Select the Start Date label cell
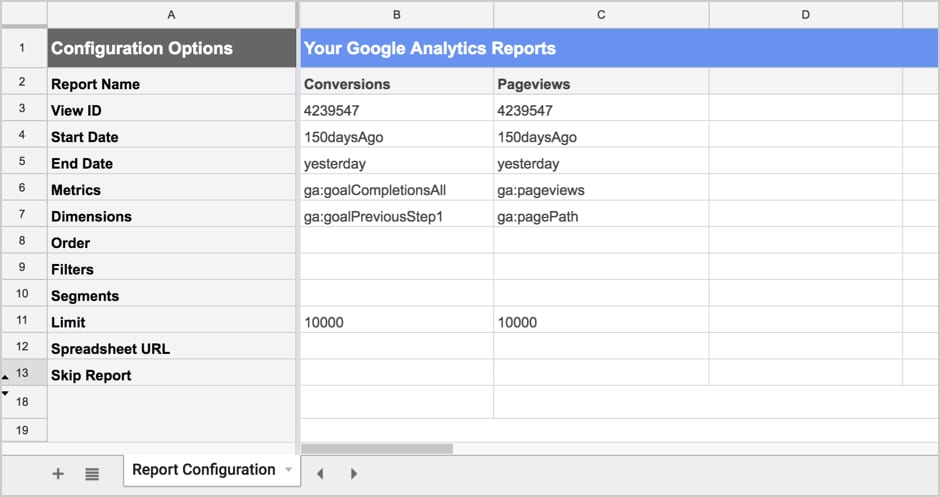 pyautogui.click(x=171, y=134)
